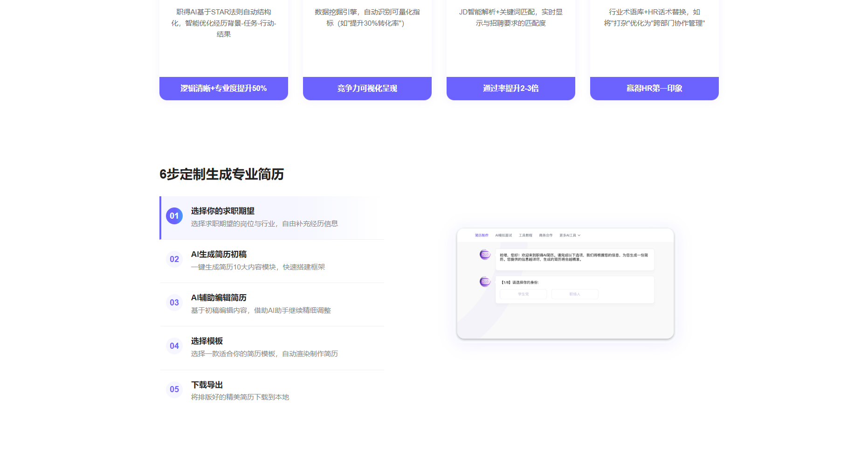868x463 pixels.
Task: Expand the 更多AI工具 dropdown in the preview
Action: (x=570, y=235)
